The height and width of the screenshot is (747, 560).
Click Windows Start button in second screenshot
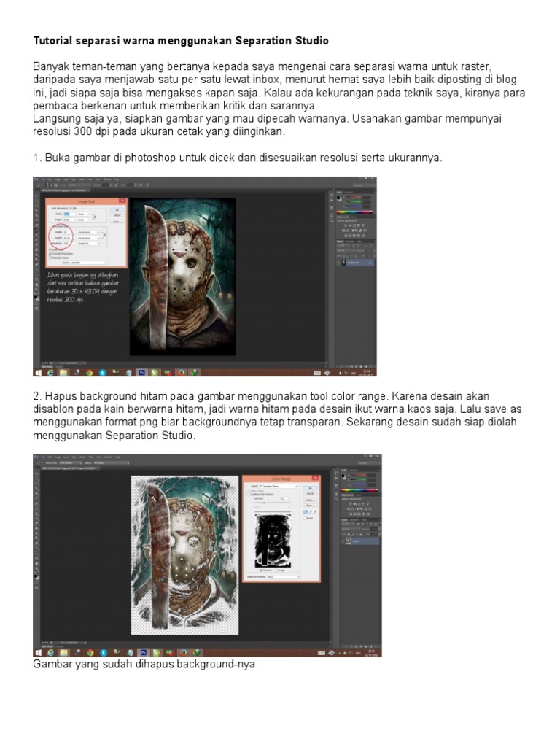point(38,652)
